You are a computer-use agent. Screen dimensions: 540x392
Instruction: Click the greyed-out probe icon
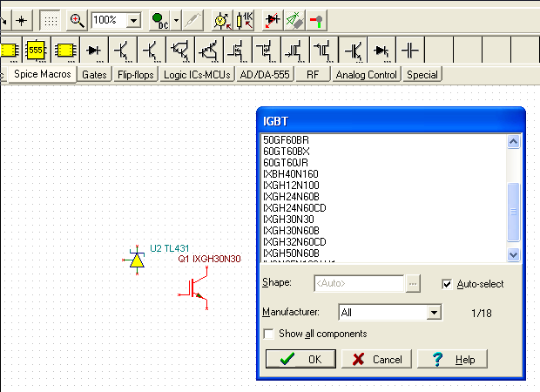192,21
